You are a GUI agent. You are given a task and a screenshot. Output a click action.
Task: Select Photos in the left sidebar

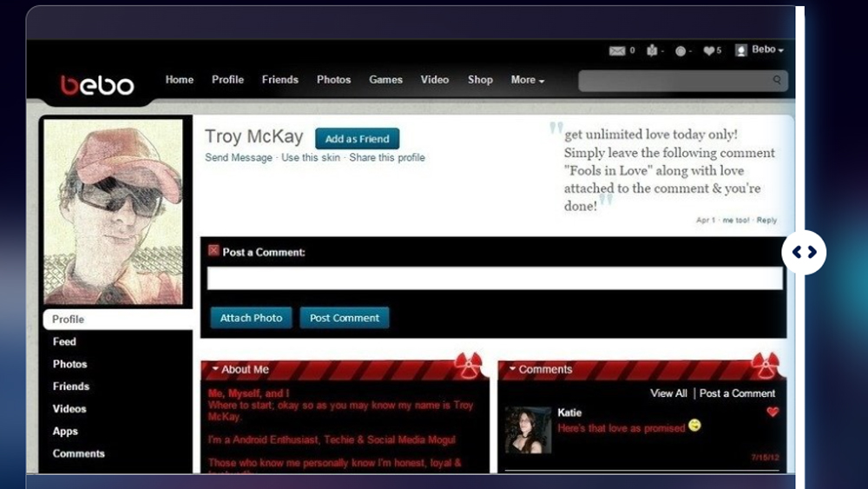[69, 365]
